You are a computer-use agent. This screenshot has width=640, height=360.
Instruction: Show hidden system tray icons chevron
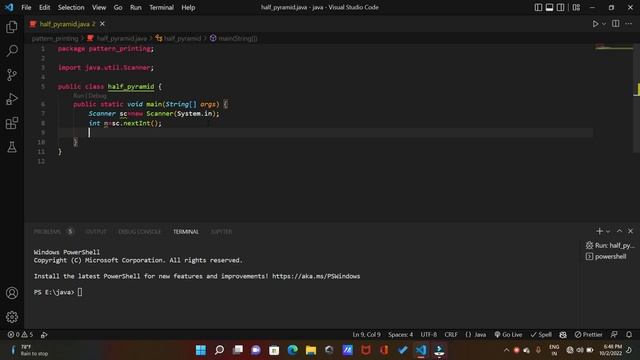(507, 350)
